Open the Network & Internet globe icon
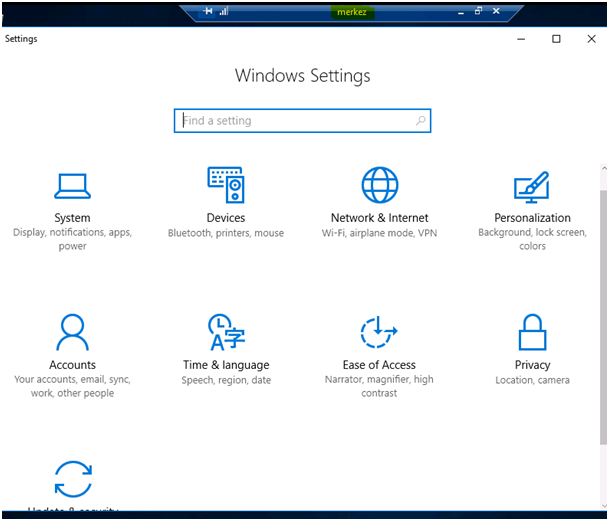Viewport: 609px width, 521px height. click(x=379, y=185)
